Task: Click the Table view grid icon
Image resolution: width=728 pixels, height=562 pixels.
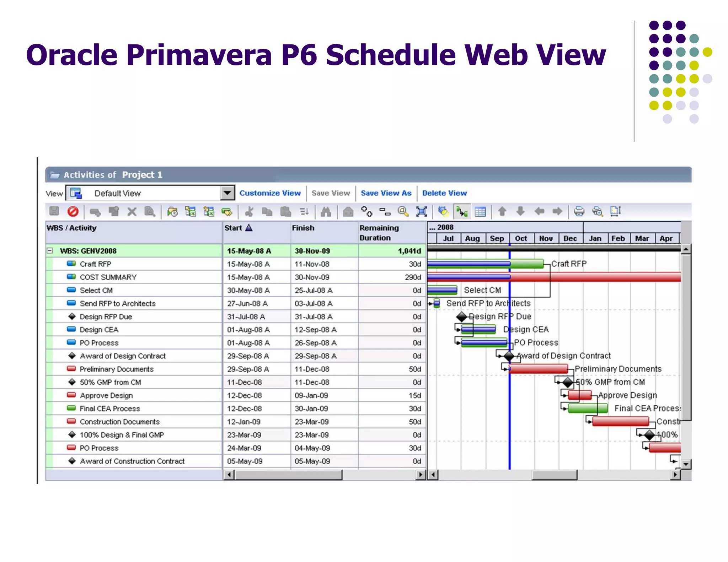Action: [480, 212]
